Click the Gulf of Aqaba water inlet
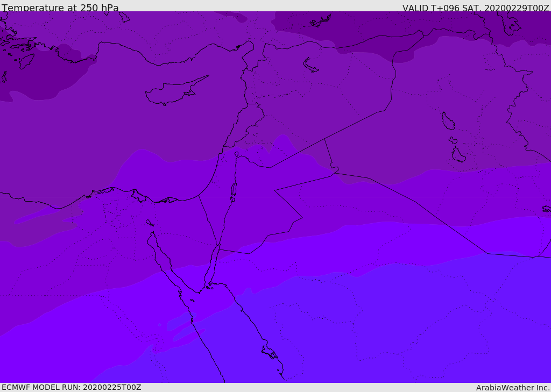 tap(214, 263)
